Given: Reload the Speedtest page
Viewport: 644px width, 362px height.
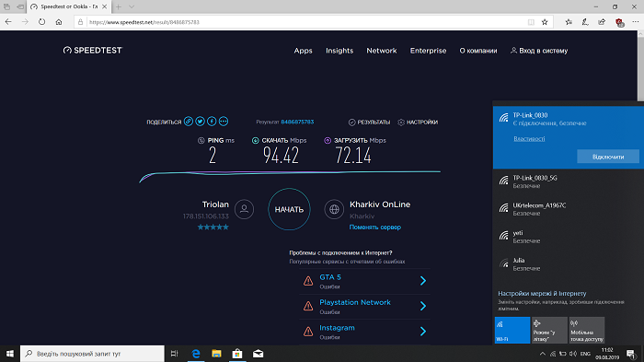Looking at the screenshot, I should point(42,22).
